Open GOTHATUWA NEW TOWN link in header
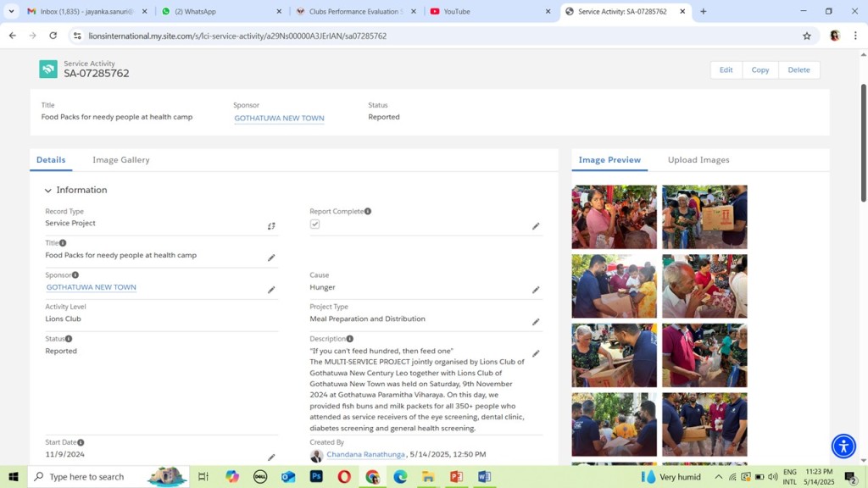 click(279, 118)
